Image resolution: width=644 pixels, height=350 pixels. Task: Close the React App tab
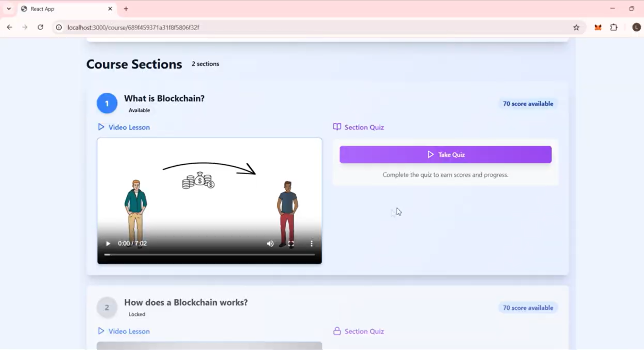(110, 9)
